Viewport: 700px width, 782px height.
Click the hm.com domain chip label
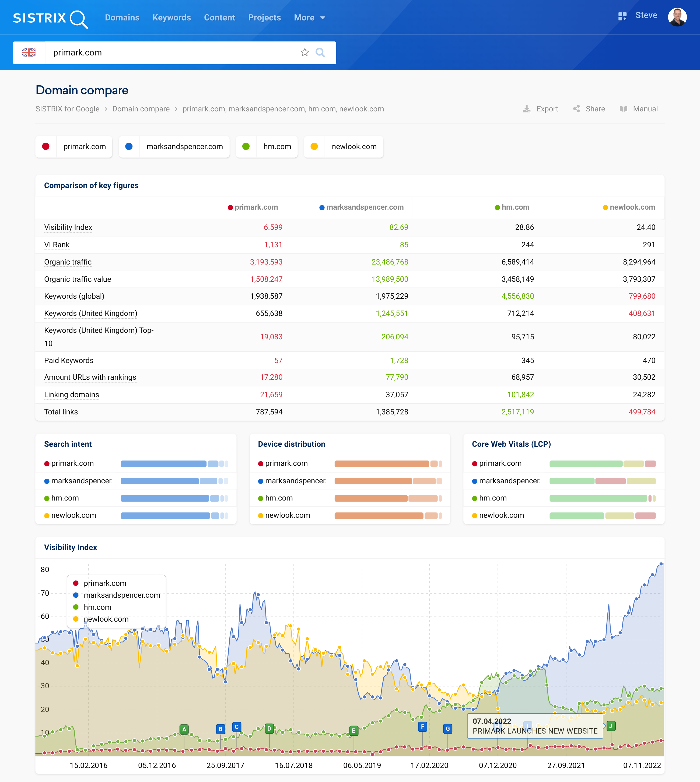(277, 146)
